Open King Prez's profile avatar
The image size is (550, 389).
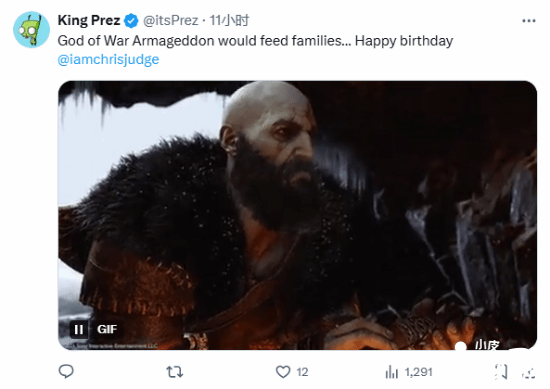point(31,29)
